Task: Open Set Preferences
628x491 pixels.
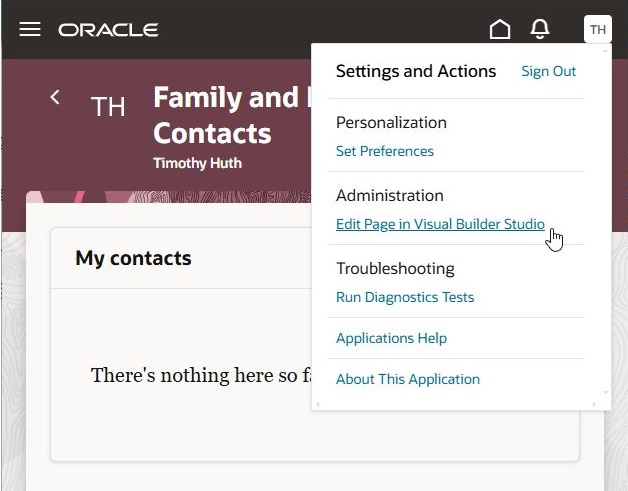Action: (x=385, y=151)
